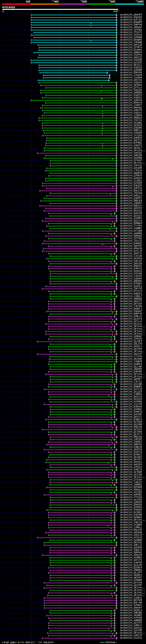Click the UniRef100_C6TK14 label
Image resolution: width=146 pixels, height=644 pixels.
pyautogui.click(x=131, y=35)
